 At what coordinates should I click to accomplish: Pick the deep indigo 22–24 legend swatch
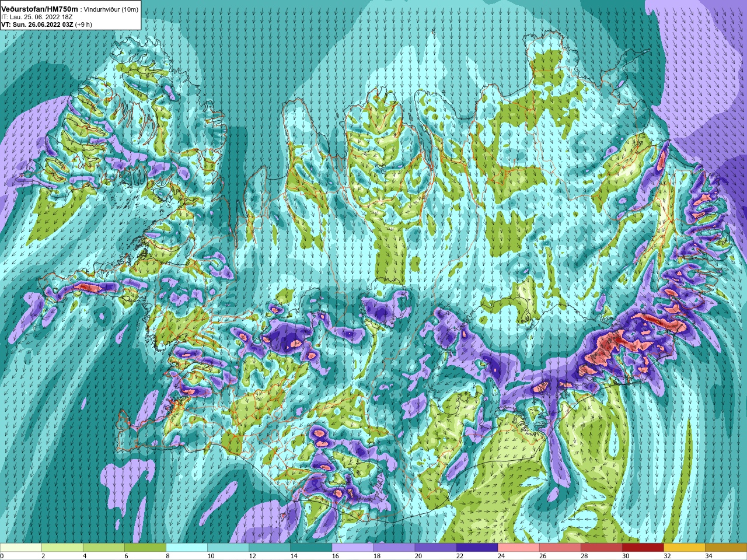[477, 548]
